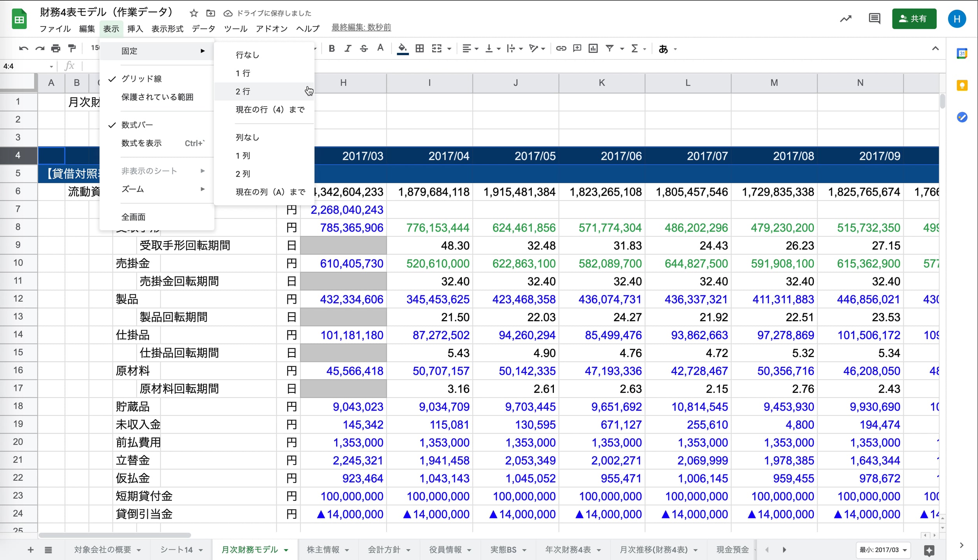The image size is (978, 560).
Task: Click the strikethrough icon
Action: coord(364,49)
